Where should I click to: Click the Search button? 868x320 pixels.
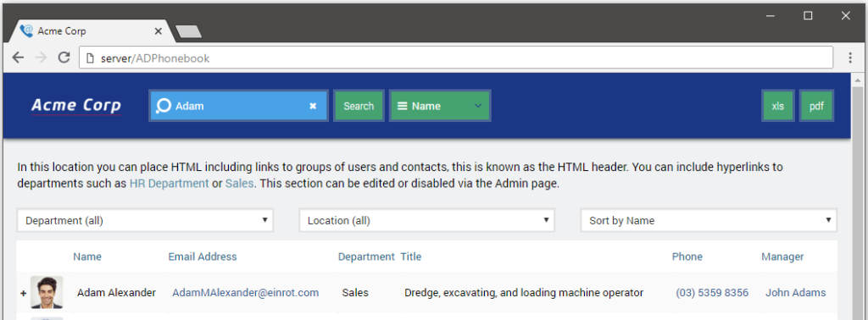(359, 106)
